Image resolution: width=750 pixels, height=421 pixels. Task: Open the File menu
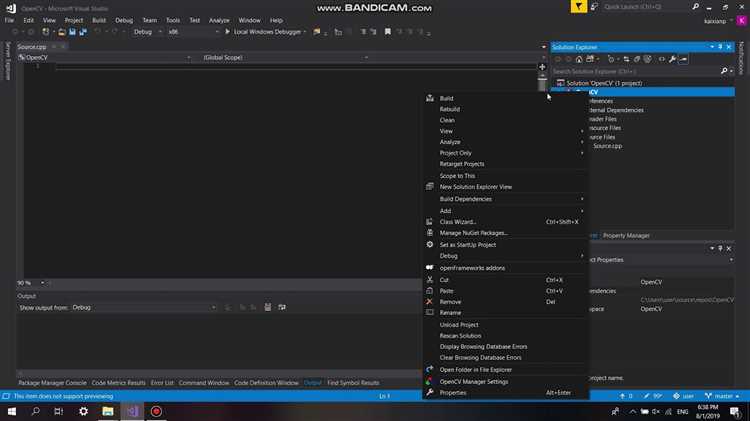click(x=9, y=21)
